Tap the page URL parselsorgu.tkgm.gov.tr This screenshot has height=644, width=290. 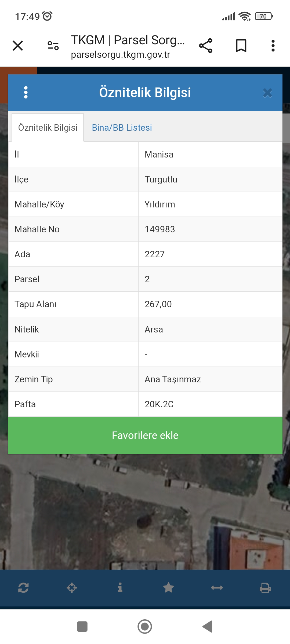(121, 55)
